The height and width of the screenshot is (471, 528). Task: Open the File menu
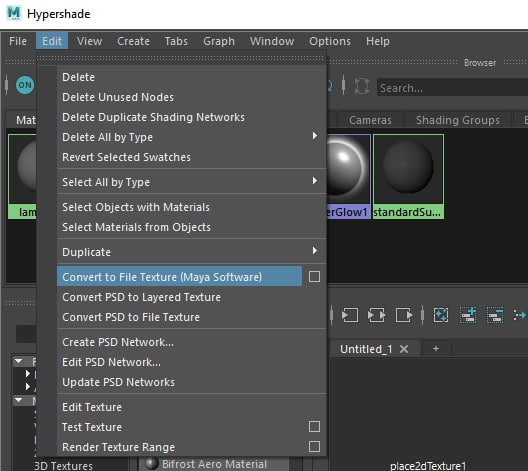click(18, 41)
